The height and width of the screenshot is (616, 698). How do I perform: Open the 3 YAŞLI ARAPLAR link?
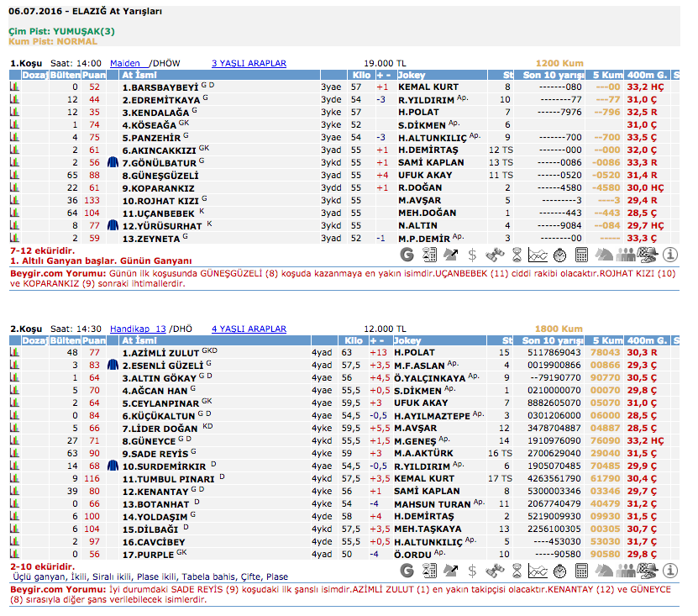pyautogui.click(x=249, y=63)
